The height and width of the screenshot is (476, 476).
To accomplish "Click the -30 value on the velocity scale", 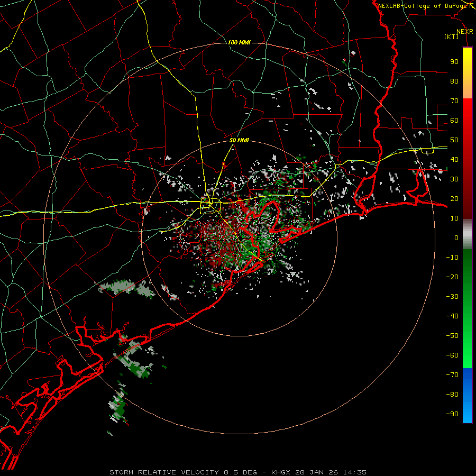I will click(452, 297).
